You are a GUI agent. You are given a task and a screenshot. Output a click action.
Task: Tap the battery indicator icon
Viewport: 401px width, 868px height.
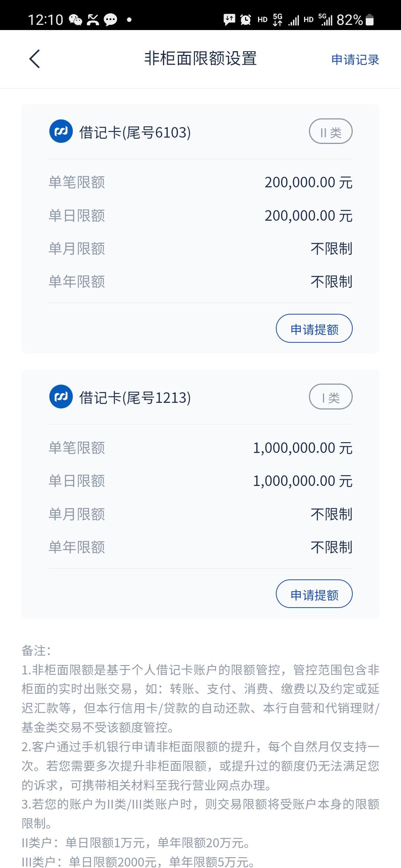point(370,20)
